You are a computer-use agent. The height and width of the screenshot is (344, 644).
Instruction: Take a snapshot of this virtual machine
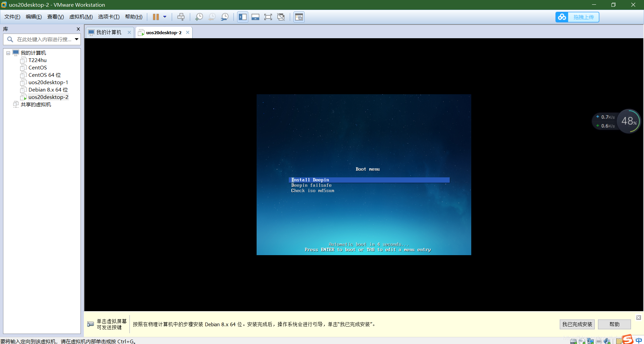tap(199, 17)
